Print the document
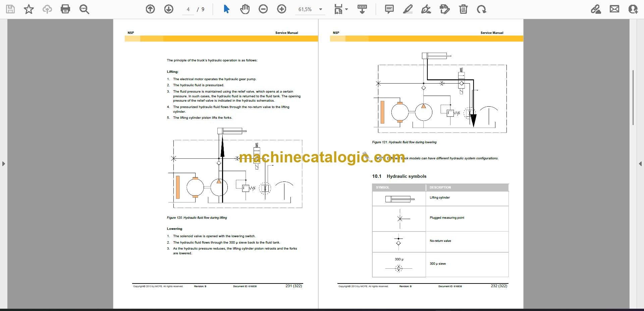Image resolution: width=644 pixels, height=311 pixels. point(65,9)
